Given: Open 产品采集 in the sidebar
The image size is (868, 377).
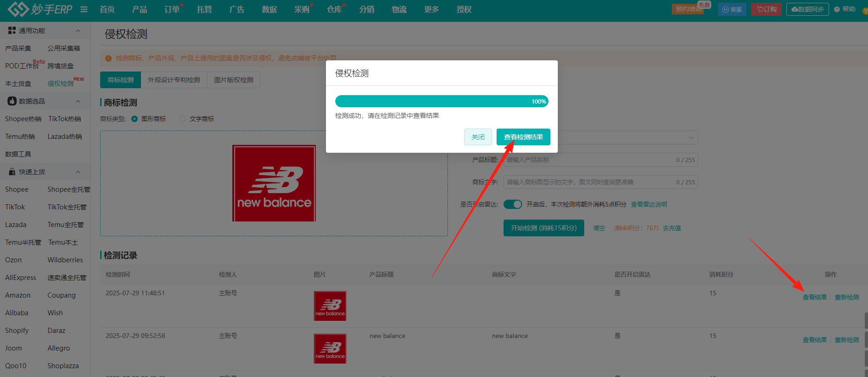Looking at the screenshot, I should pyautogui.click(x=18, y=48).
